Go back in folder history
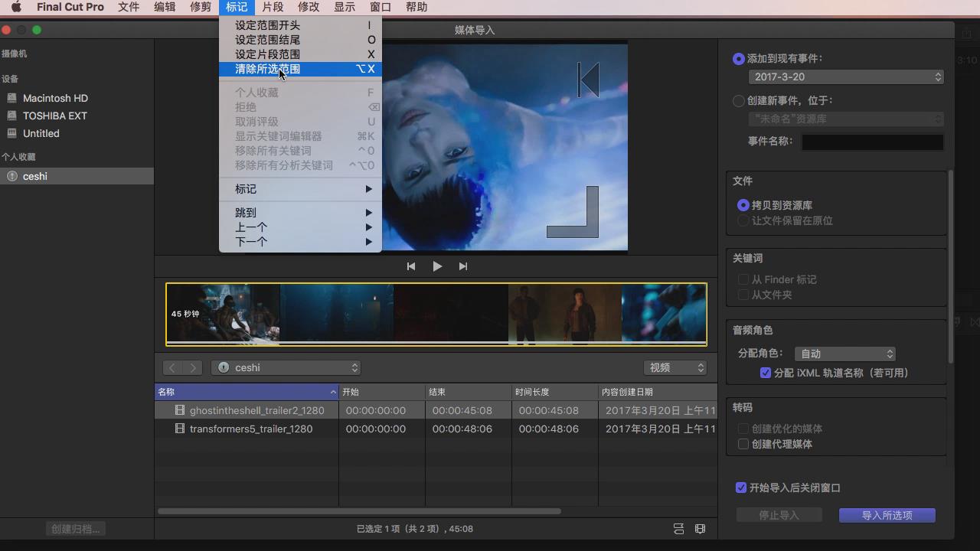Screen dimensions: 980x551 [x=172, y=368]
